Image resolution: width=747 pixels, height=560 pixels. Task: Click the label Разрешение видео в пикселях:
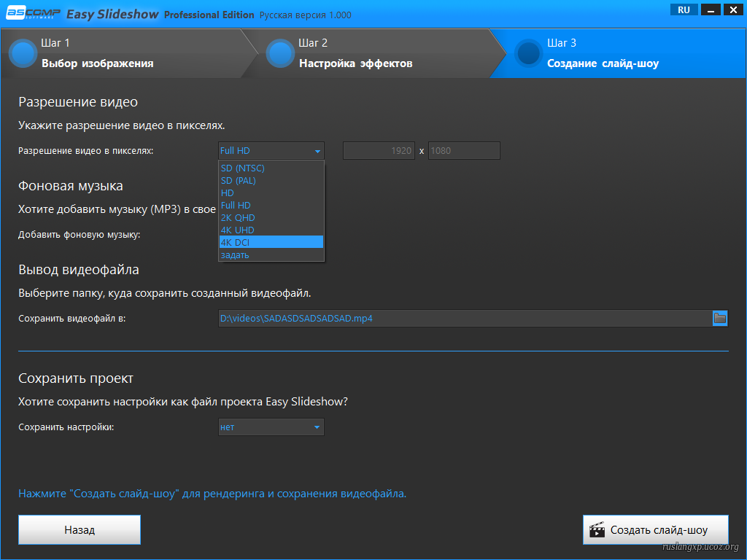click(86, 151)
